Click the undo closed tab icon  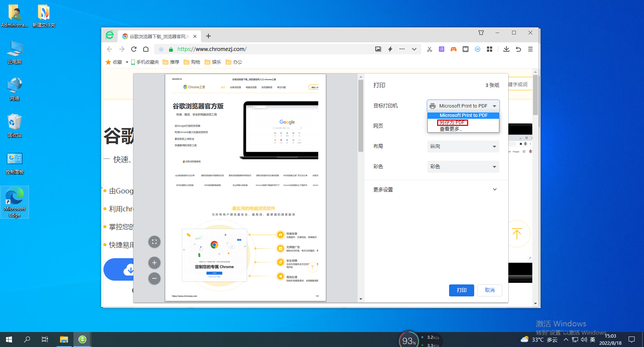[x=518, y=49]
